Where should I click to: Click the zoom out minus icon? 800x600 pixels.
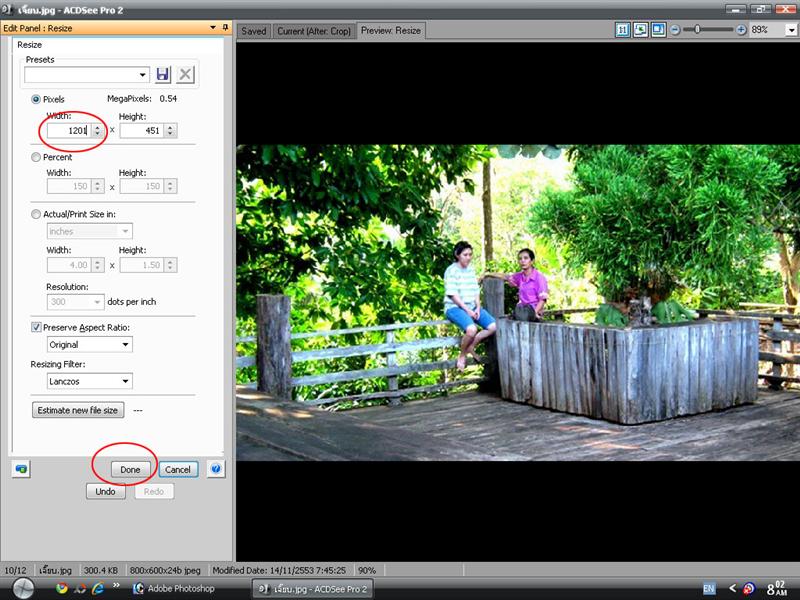tap(675, 30)
